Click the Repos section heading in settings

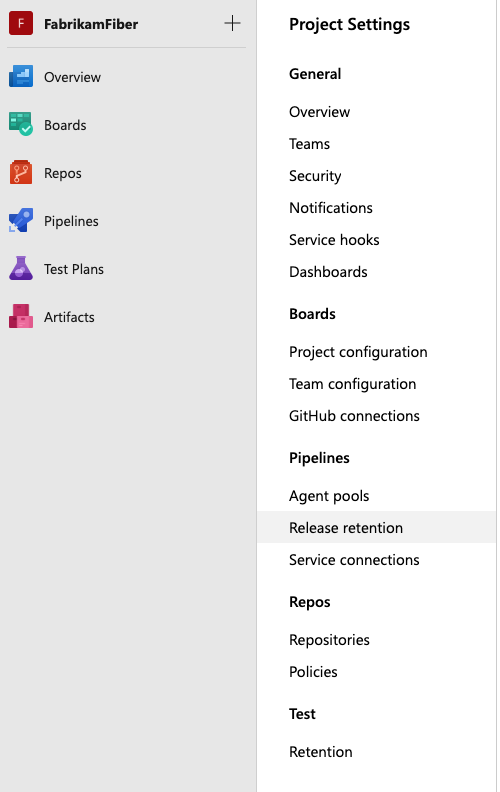coord(310,602)
